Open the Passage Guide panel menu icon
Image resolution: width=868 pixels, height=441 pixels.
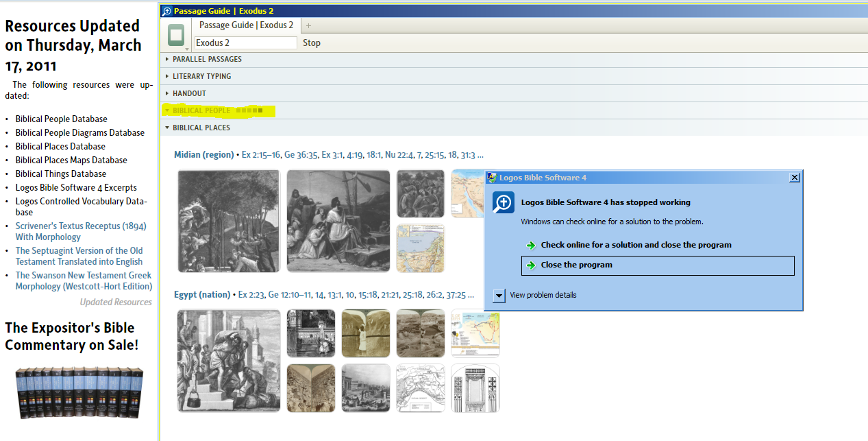(x=177, y=36)
